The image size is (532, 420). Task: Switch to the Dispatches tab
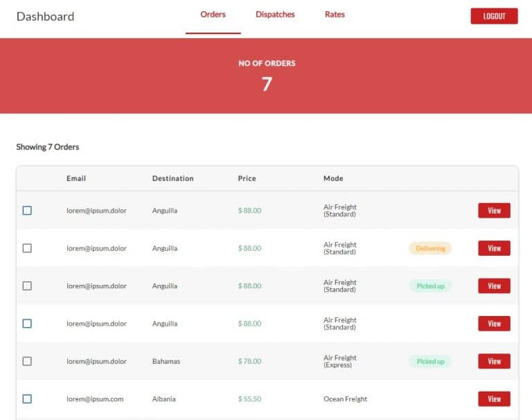click(275, 15)
